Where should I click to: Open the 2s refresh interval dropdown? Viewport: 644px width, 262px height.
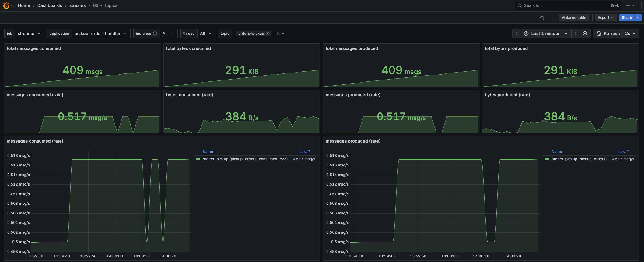(630, 34)
